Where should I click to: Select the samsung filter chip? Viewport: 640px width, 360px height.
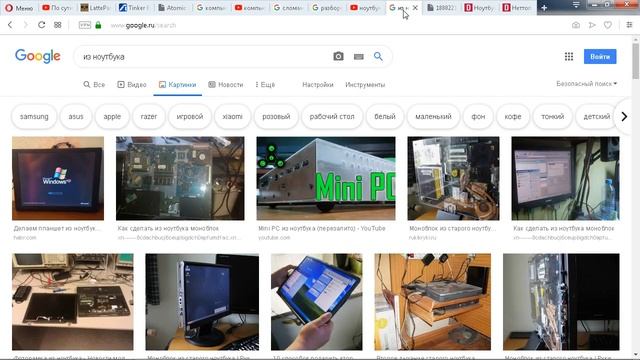pos(34,116)
